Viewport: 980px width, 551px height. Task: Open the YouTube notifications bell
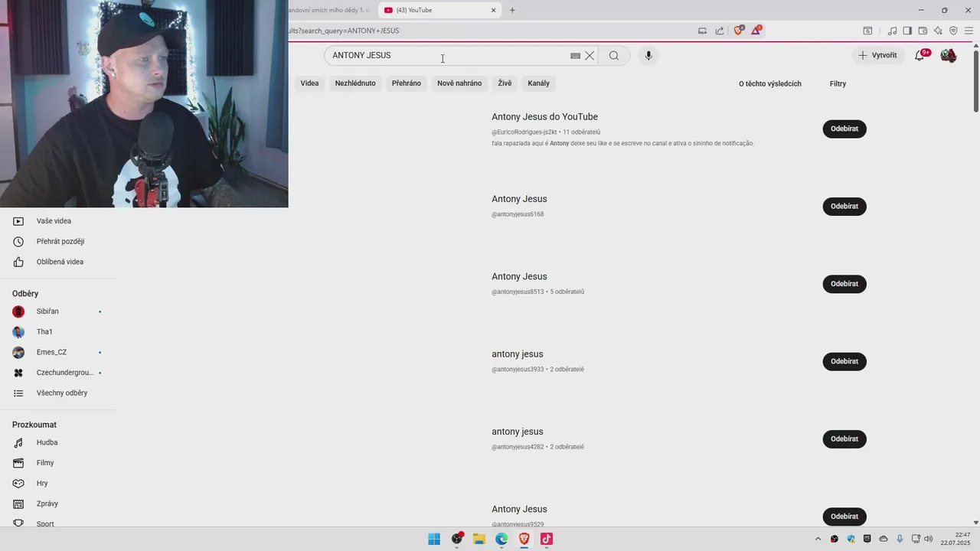tap(920, 55)
